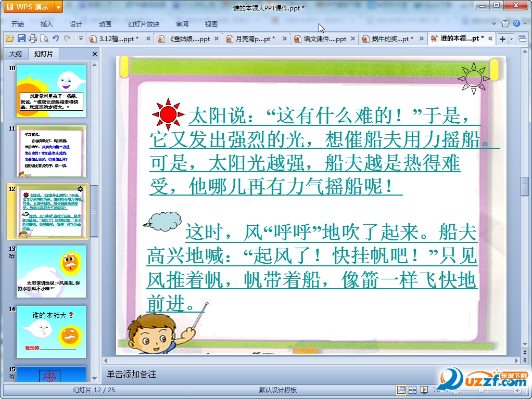Expand the WPS 演示 application menu arrow
532x399 pixels.
tap(58, 7)
